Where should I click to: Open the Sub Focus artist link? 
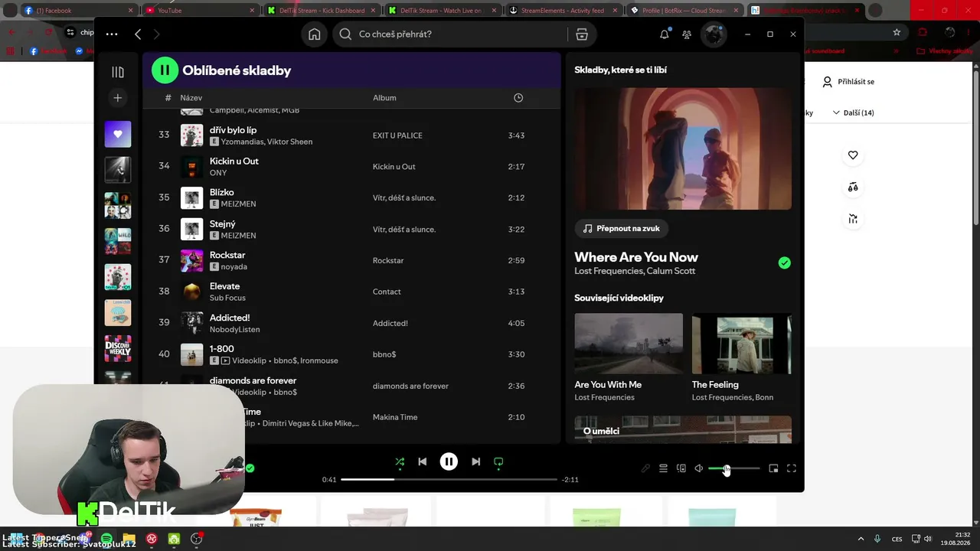pos(227,298)
